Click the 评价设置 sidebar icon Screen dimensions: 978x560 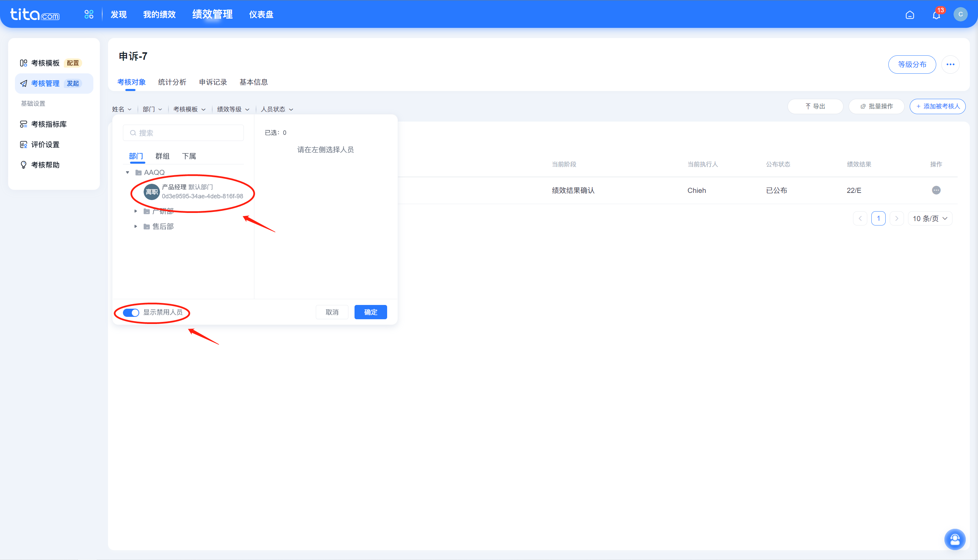coord(23,145)
